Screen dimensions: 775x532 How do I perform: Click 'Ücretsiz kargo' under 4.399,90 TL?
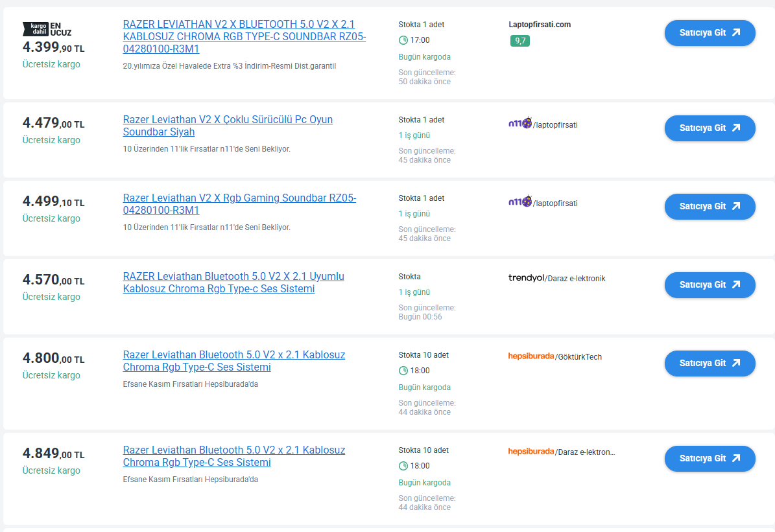point(51,64)
